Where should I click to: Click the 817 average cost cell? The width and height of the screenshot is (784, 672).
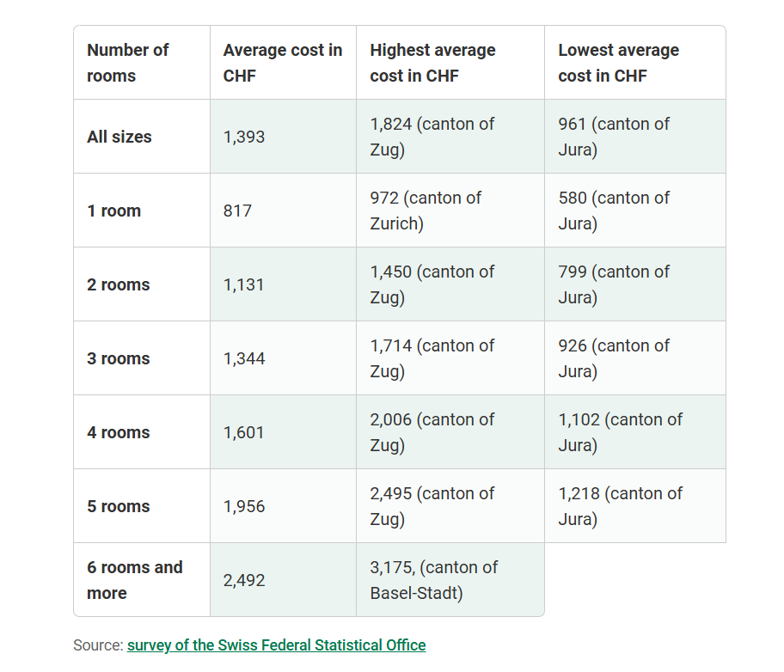coord(237,211)
